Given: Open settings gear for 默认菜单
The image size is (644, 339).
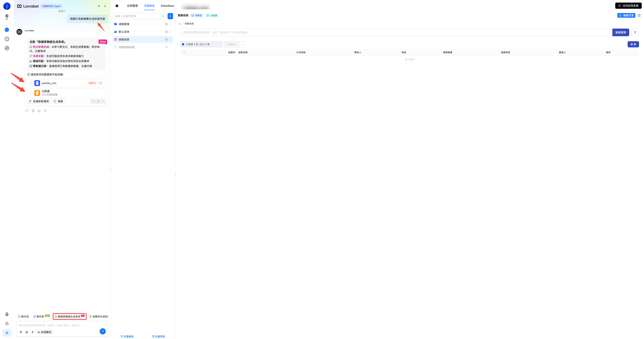Looking at the screenshot, I should (x=166, y=32).
